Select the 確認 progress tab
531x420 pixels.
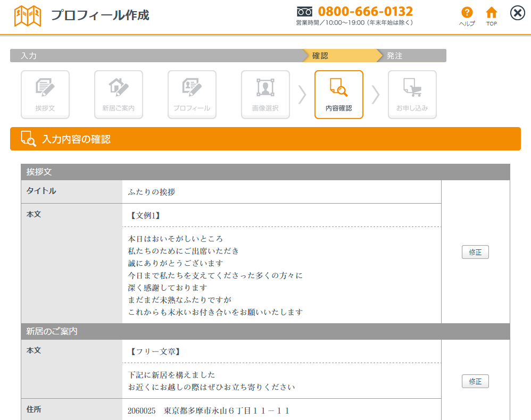point(341,56)
